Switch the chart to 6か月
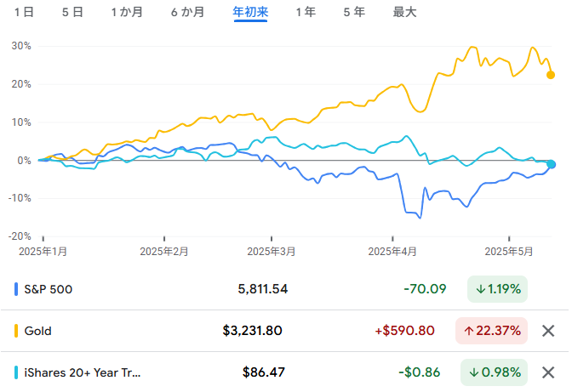 187,12
